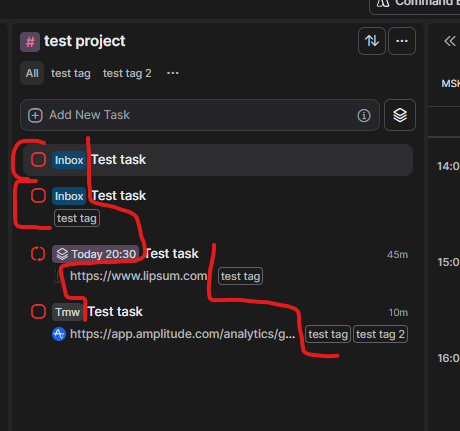Select the All filter tab
Viewport: 460px width, 431px height.
(32, 73)
